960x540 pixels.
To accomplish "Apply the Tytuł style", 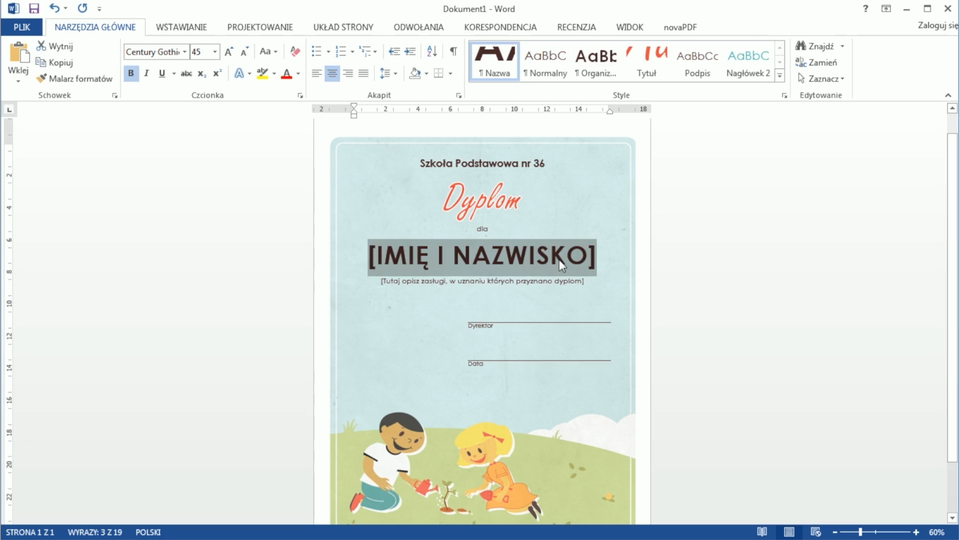I will point(647,62).
